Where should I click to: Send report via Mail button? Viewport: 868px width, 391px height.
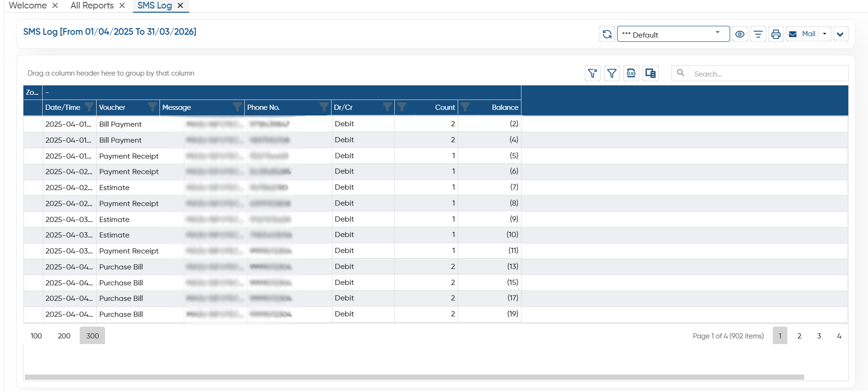pos(802,34)
